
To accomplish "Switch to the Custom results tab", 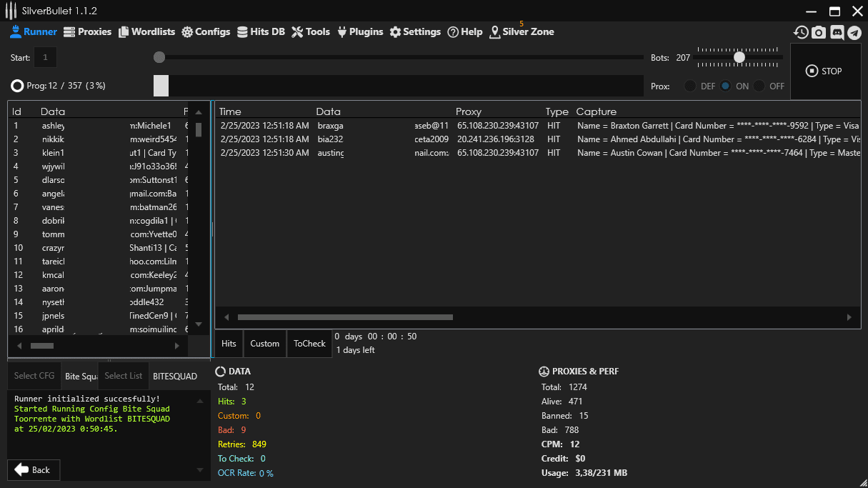I will tap(264, 344).
